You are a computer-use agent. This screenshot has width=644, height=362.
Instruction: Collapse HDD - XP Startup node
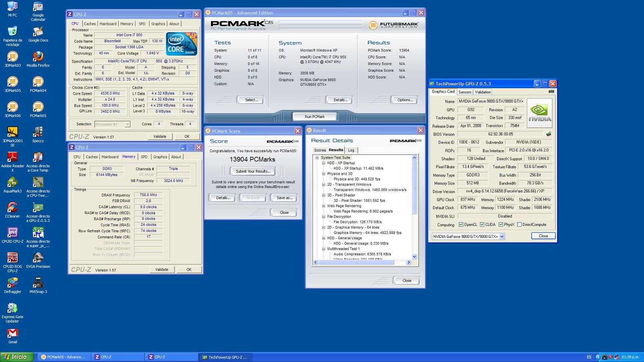[x=324, y=163]
